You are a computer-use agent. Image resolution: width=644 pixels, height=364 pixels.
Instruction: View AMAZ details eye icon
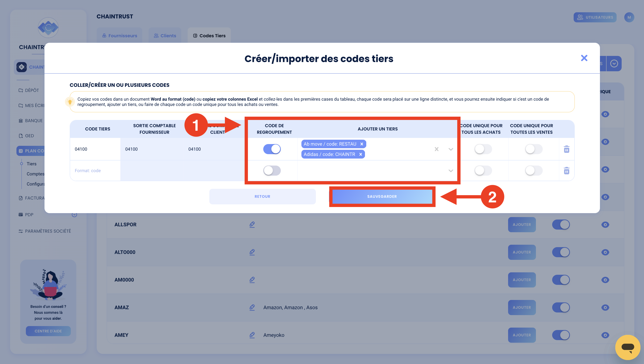pyautogui.click(x=605, y=307)
